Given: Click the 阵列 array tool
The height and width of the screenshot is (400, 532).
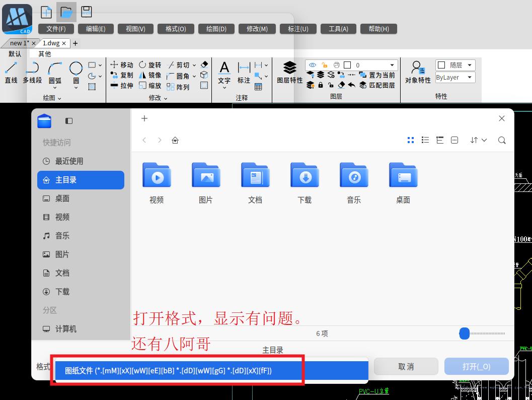Looking at the screenshot, I should point(178,87).
